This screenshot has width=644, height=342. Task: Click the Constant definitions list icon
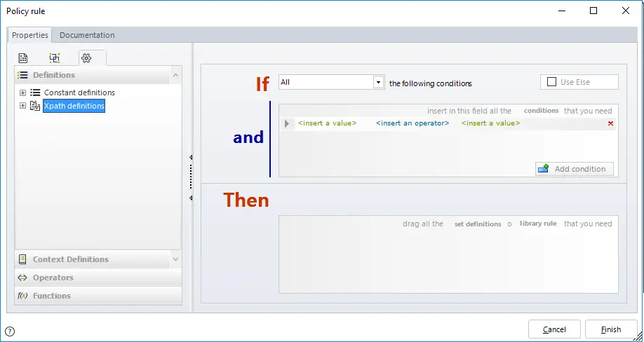coord(35,93)
